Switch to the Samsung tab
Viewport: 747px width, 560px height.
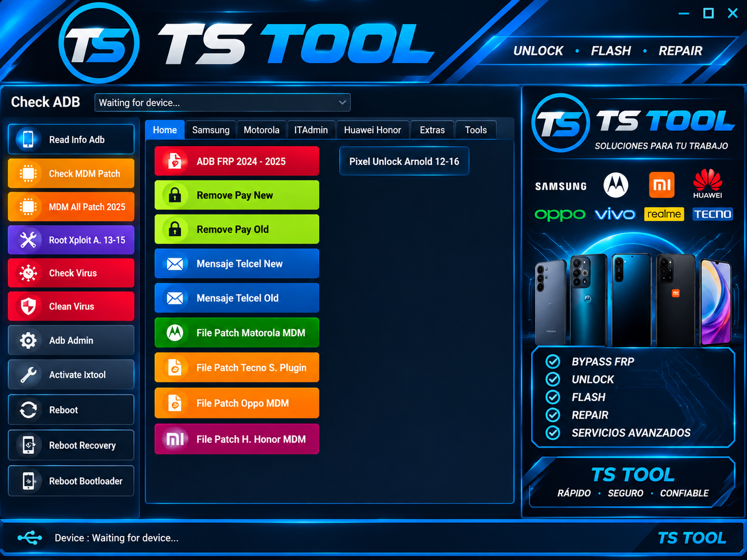click(210, 130)
